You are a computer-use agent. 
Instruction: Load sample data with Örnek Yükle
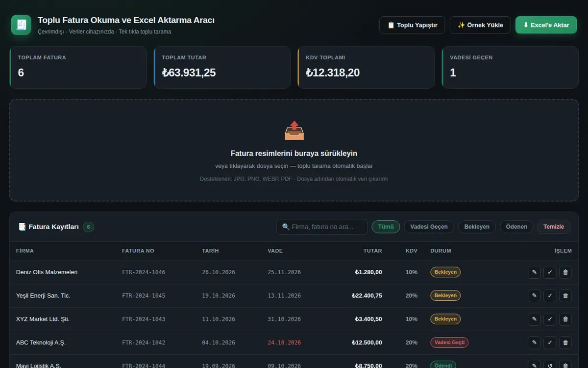480,25
